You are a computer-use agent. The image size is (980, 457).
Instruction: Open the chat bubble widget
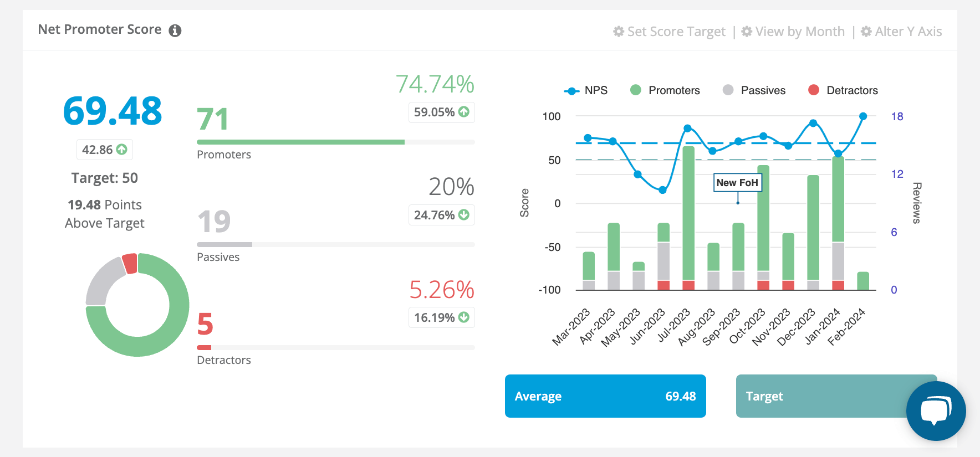point(936,411)
